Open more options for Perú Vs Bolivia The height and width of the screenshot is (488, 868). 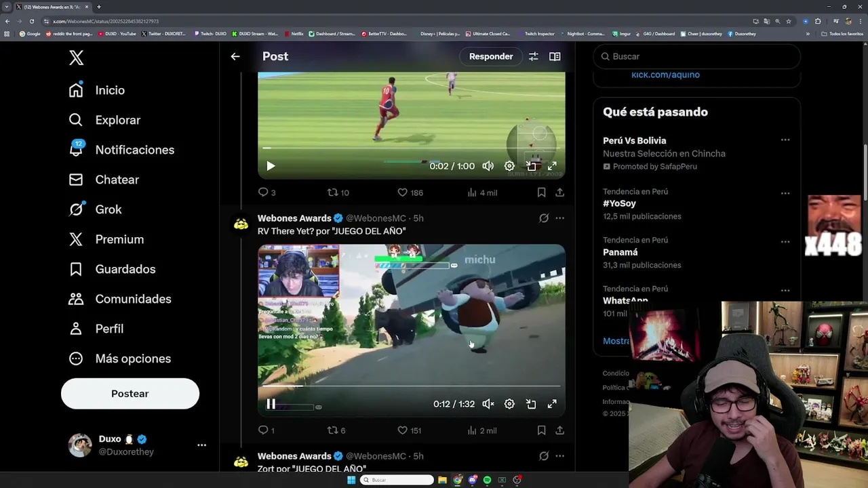point(785,140)
